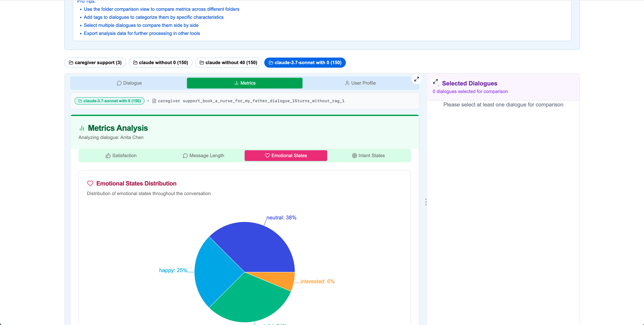Viewport: 644px width, 325px height.
Task: Open the Message Length metrics tab
Action: click(x=203, y=156)
